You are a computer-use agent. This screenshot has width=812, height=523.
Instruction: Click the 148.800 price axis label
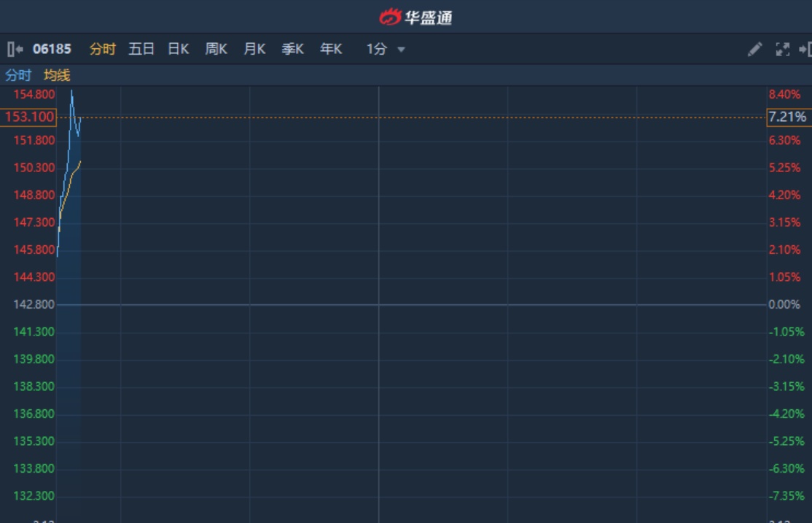[x=34, y=195]
